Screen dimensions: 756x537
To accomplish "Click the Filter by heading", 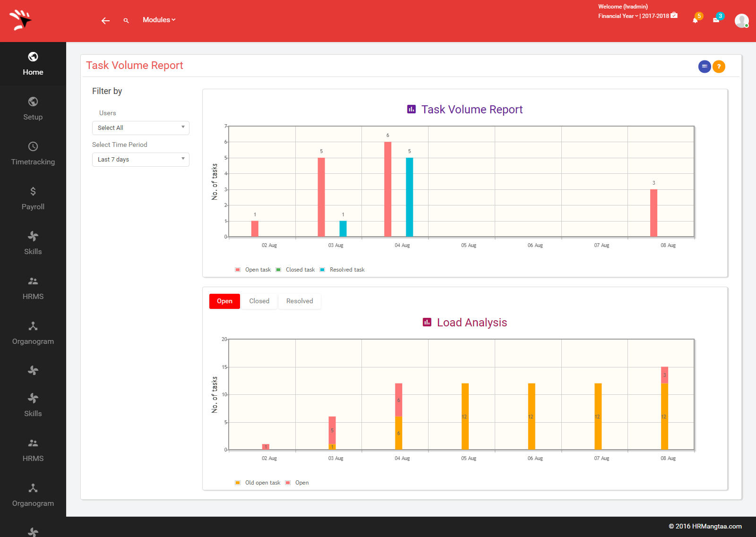I will click(107, 91).
